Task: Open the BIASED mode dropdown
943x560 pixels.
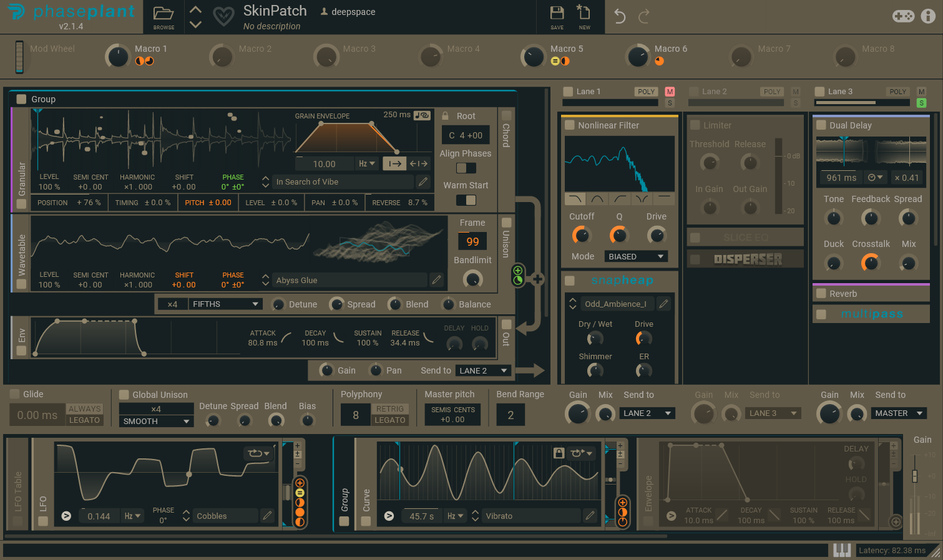Action: [636, 256]
